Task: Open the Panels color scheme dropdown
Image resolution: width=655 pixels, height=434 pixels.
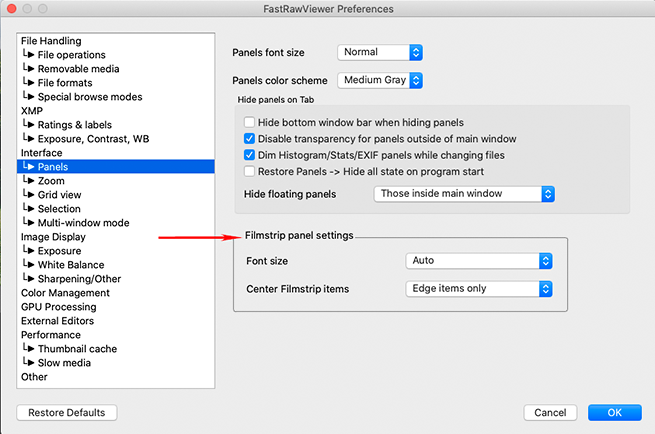Action: click(380, 80)
